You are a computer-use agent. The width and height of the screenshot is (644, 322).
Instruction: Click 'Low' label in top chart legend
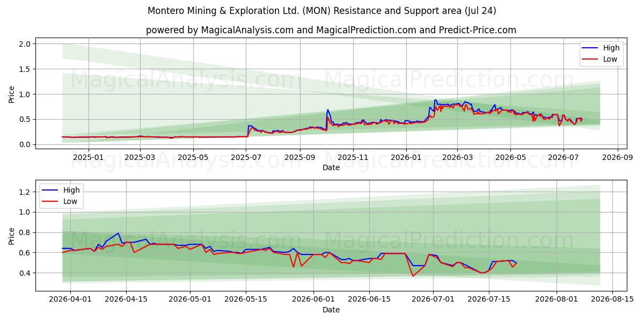pos(610,59)
